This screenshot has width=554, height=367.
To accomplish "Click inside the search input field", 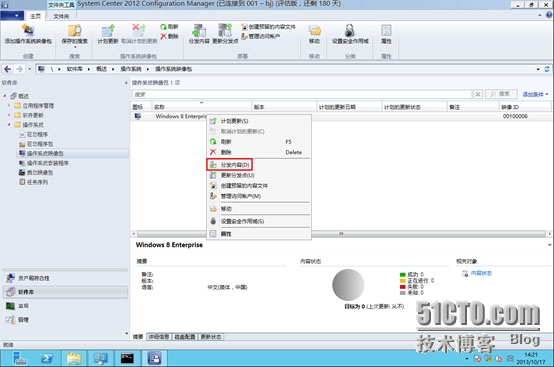I will tap(302, 94).
